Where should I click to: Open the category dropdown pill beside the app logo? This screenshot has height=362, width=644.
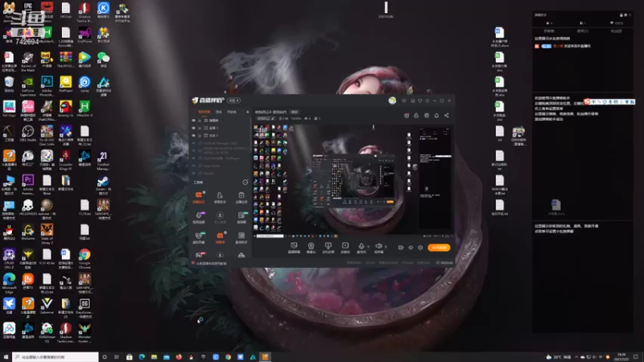click(233, 101)
